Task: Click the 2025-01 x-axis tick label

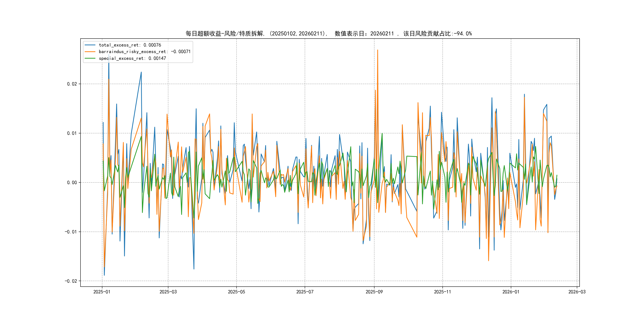Action: 102,292
